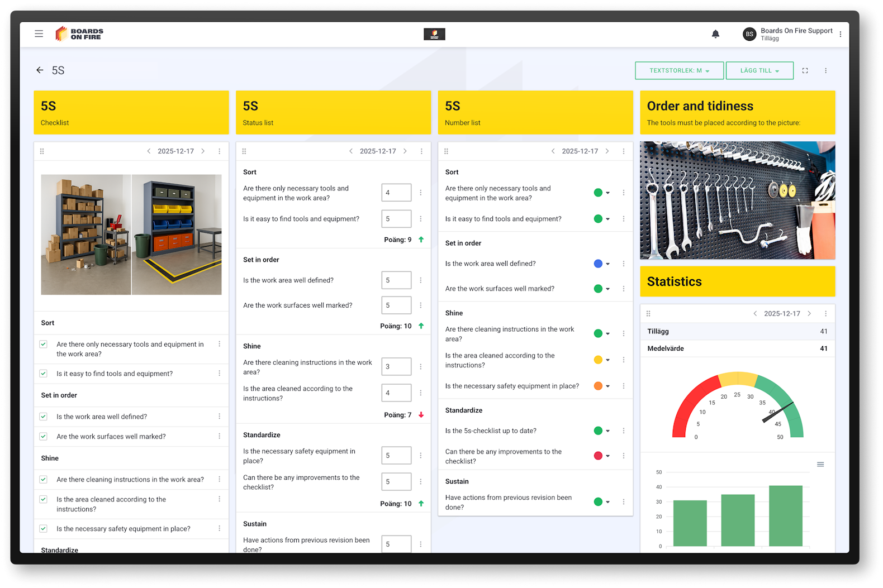Enter fullscreen mode
Screen dimensions: 883x588
tap(805, 71)
